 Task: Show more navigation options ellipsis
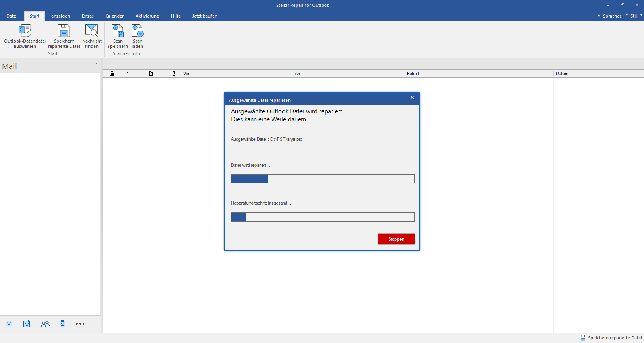(x=80, y=324)
